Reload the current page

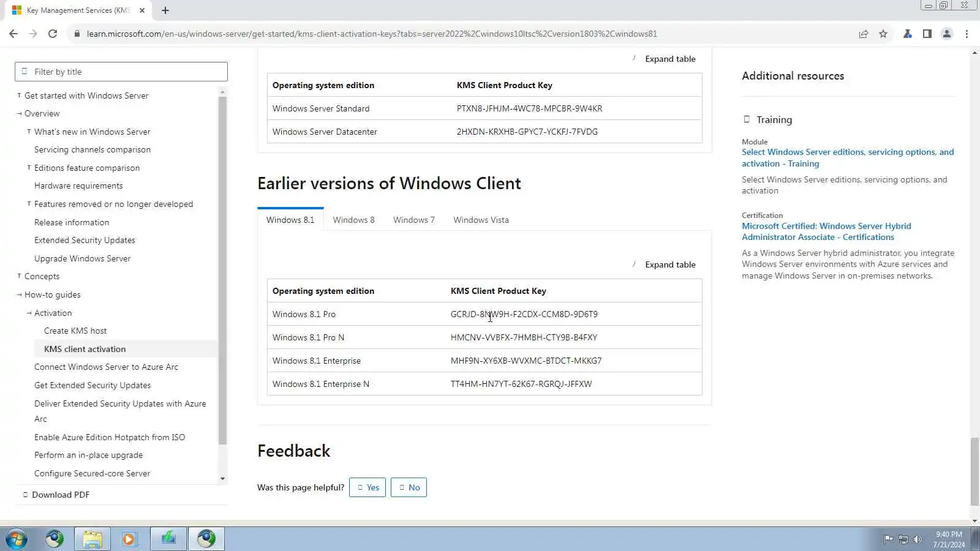(53, 34)
